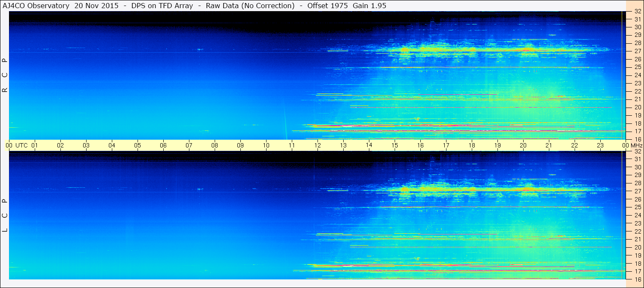
Task: Select hour 12 on the UTC time axis
Action: [318, 145]
